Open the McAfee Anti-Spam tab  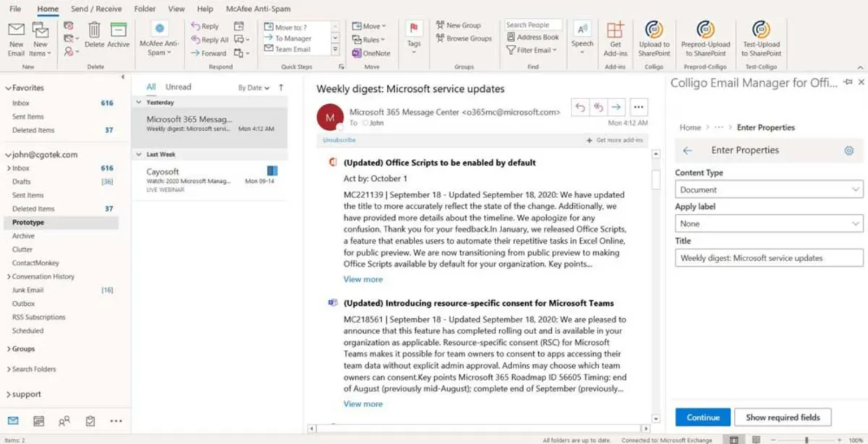(259, 9)
